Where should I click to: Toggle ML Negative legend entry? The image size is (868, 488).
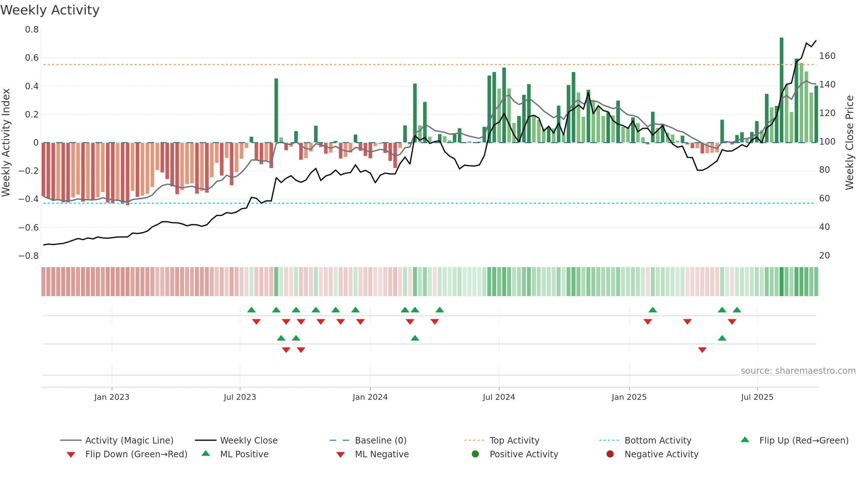372,454
